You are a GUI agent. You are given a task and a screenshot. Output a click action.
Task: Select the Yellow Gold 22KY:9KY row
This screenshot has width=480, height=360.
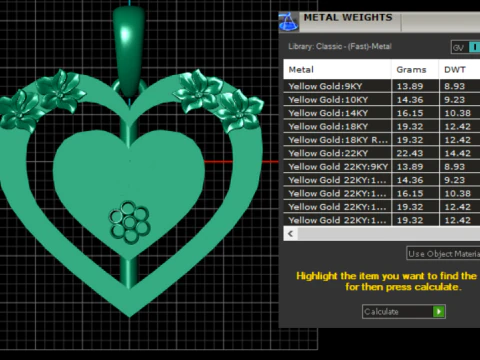[382, 166]
